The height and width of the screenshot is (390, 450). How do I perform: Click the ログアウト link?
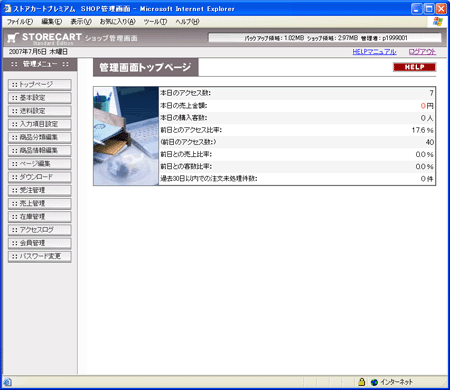point(422,52)
